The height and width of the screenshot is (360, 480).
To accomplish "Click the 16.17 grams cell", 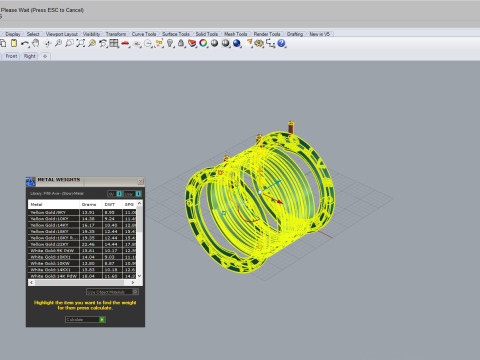I will [91, 225].
